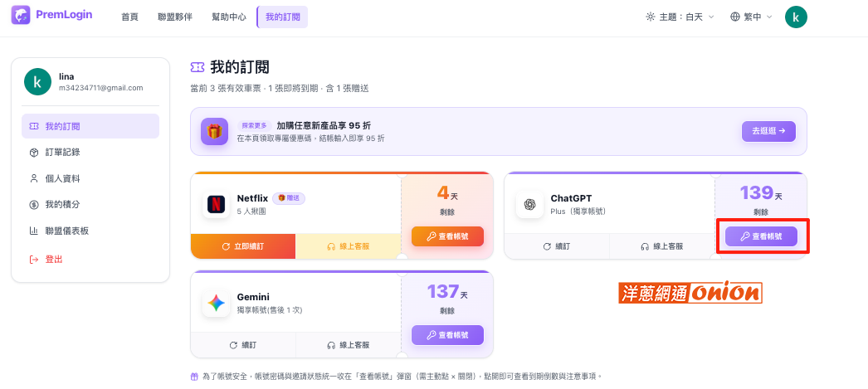Click the 137 天 remaining days text

click(447, 292)
